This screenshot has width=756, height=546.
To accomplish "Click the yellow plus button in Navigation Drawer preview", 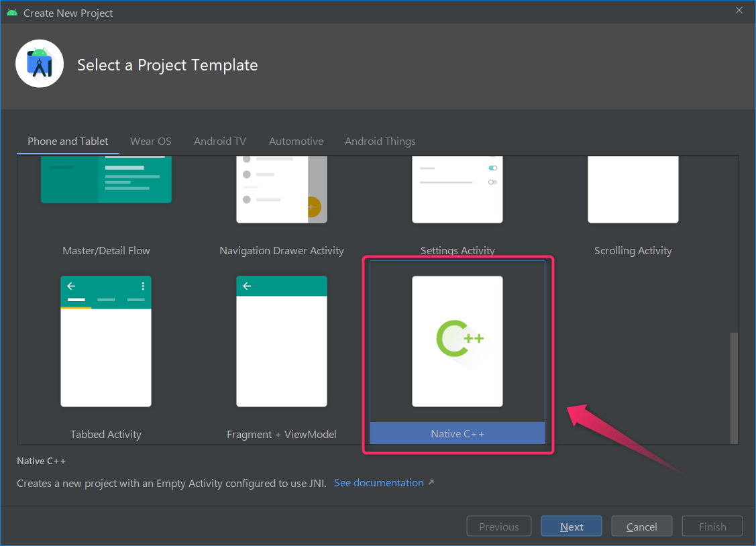I will 313,207.
